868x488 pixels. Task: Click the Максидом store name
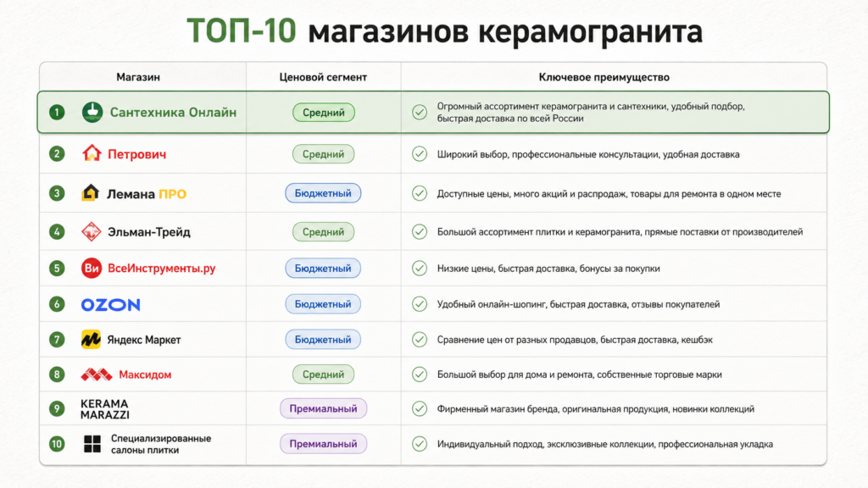coord(145,374)
